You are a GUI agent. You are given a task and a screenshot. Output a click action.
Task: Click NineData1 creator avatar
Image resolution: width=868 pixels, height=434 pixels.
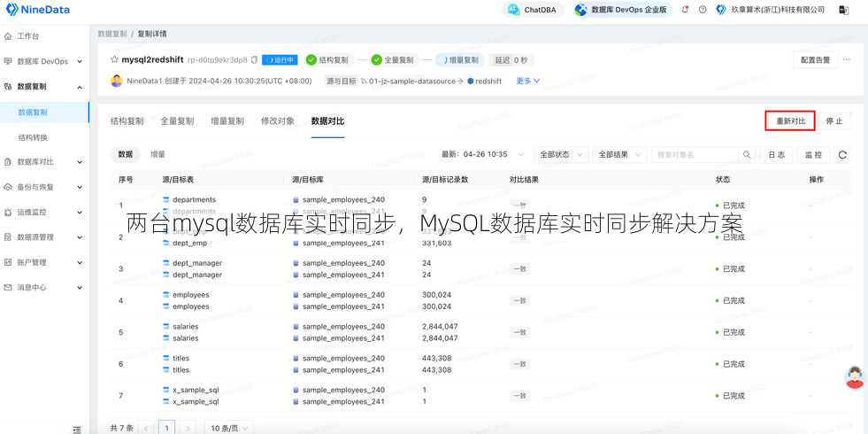[x=116, y=81]
